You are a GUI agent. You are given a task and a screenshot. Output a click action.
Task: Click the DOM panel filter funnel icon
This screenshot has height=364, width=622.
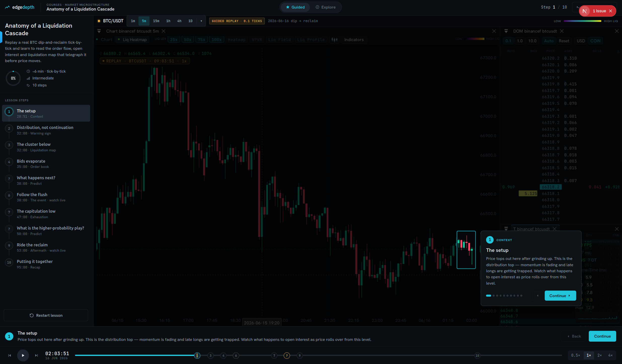506,31
